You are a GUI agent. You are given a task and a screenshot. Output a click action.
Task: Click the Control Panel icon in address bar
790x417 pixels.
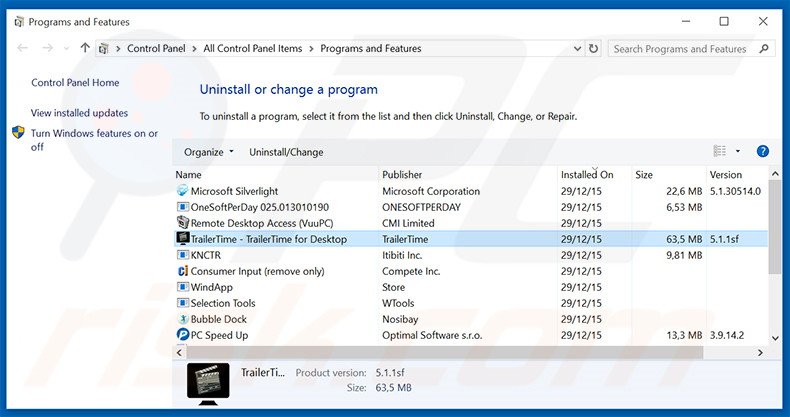click(104, 48)
